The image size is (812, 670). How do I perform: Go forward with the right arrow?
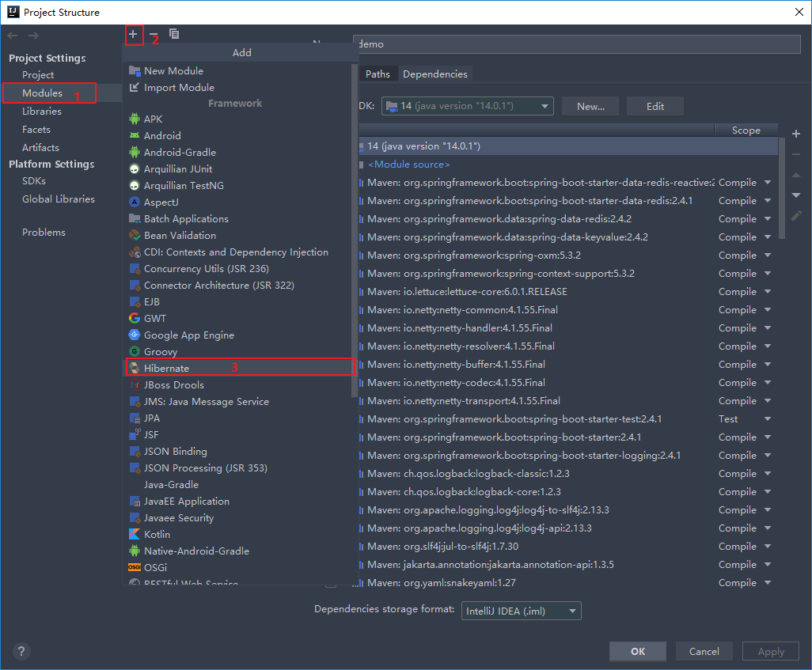tap(34, 36)
